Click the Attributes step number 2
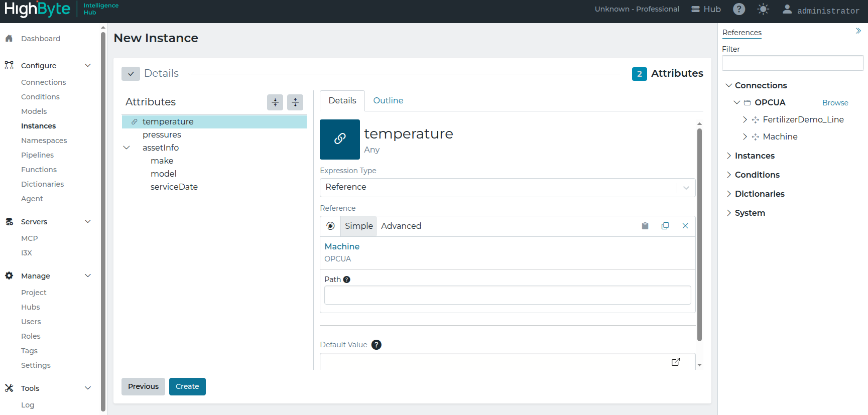Screen dimensions: 868x415 point(639,74)
